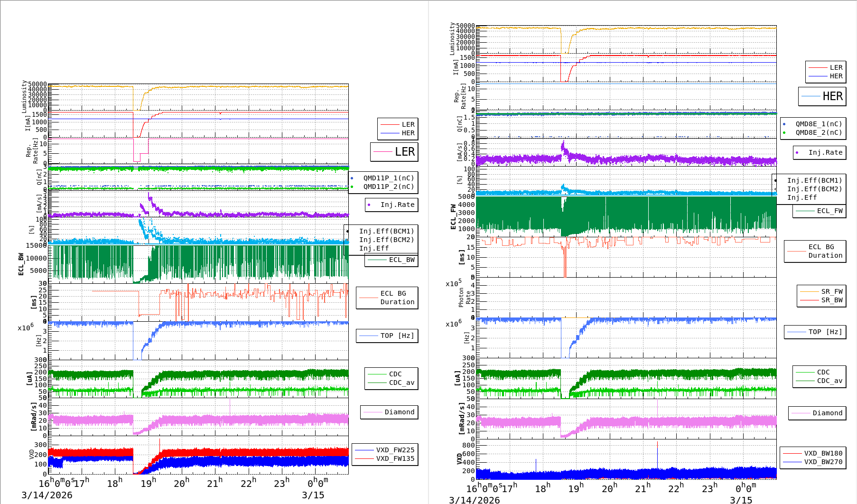
Task: Select the green QMD11P_2(nC) legend marker
Action: 352,187
